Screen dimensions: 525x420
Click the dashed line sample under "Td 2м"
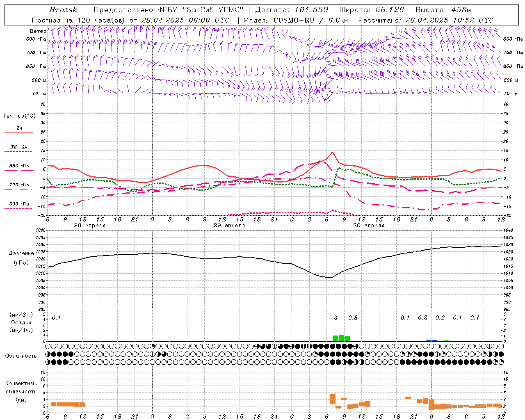(18, 152)
